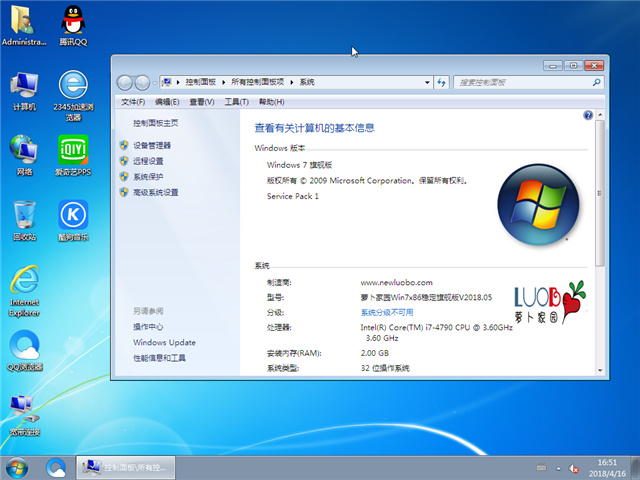Select the 回收站 recycle bin icon

pos(24,220)
